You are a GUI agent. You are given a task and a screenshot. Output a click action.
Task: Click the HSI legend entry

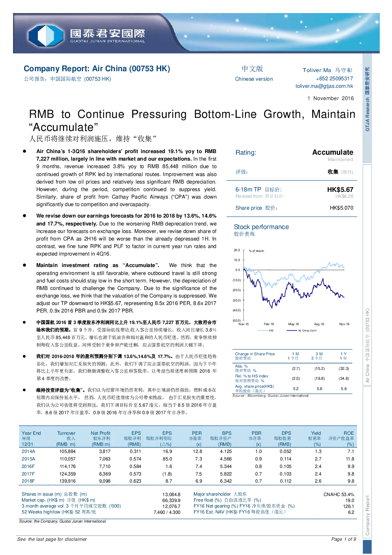tap(266, 331)
